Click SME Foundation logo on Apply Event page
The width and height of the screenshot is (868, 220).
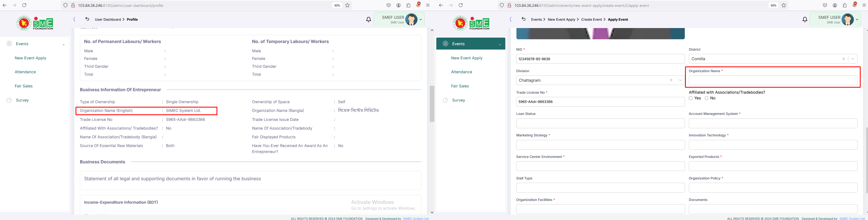471,23
